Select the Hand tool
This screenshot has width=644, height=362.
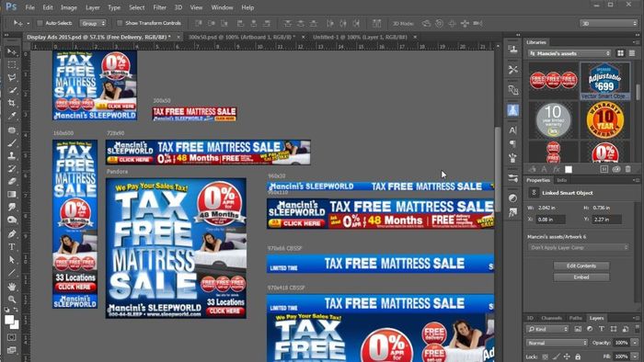click(11, 287)
